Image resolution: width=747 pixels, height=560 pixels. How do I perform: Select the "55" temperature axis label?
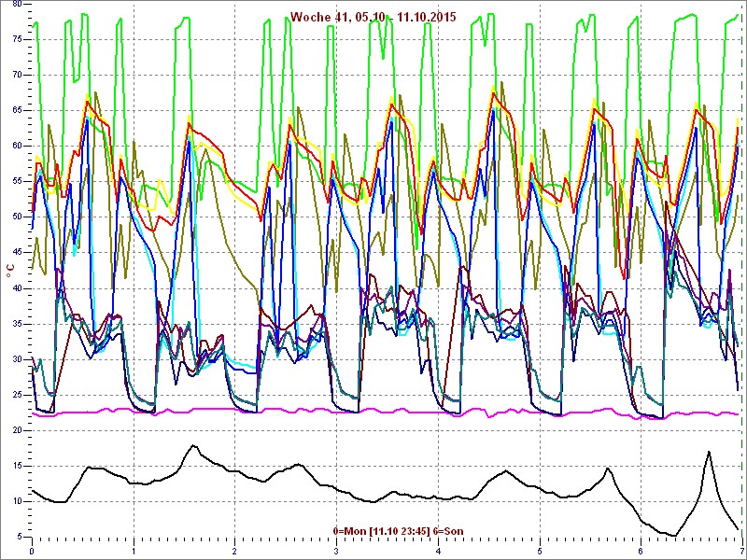17,181
